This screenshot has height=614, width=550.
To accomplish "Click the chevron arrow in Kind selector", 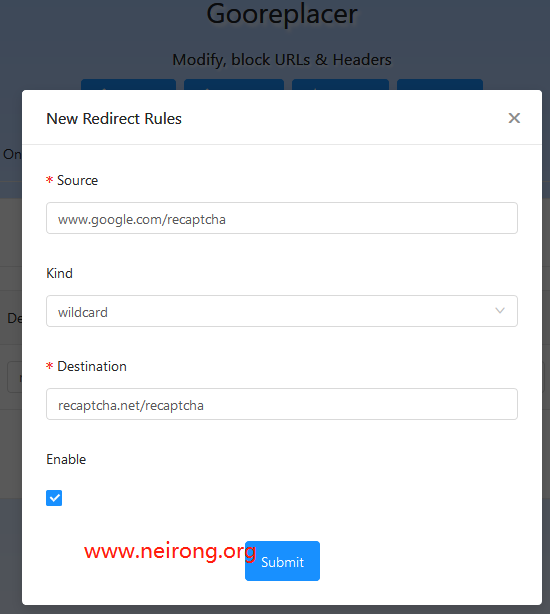I will tap(500, 311).
